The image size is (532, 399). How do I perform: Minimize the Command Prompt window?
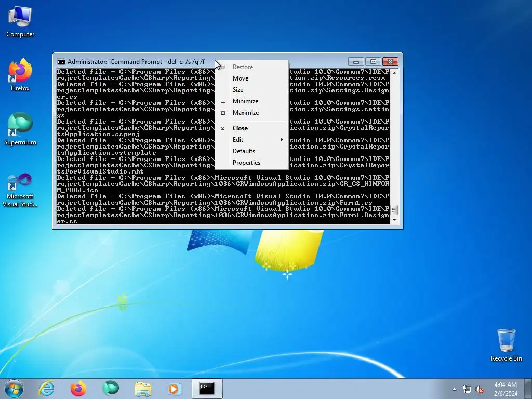tap(356, 62)
